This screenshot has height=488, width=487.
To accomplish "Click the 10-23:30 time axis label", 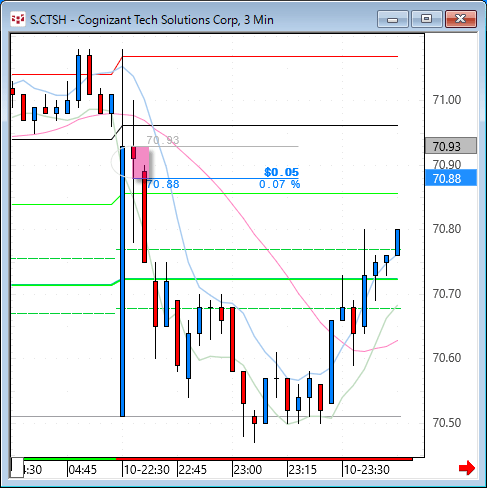I will [x=367, y=470].
